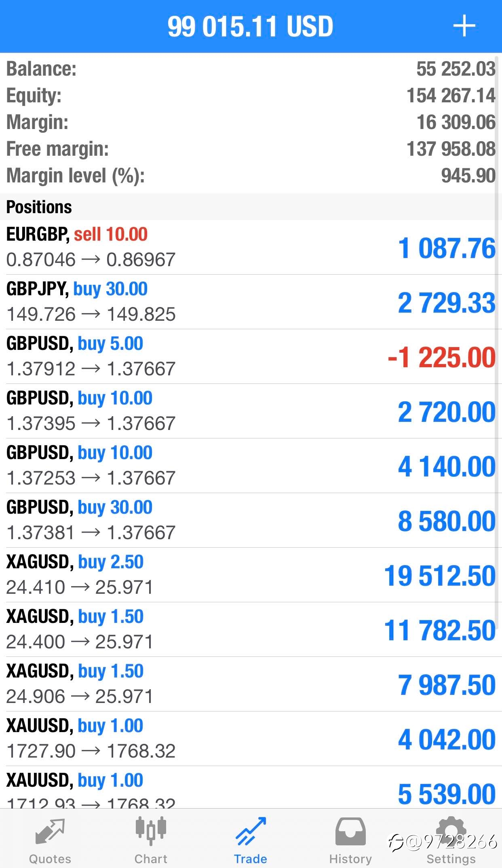Open GBPUSD buy 30.00 position row

(251, 520)
